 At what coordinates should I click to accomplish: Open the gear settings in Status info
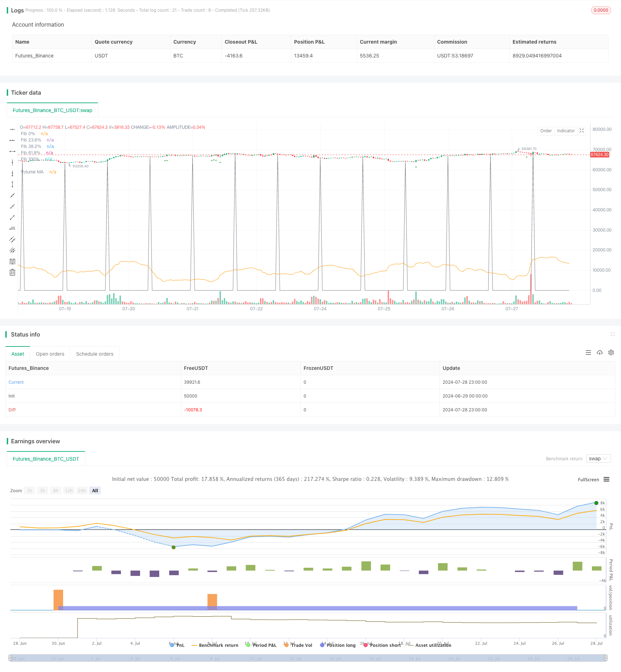point(611,352)
